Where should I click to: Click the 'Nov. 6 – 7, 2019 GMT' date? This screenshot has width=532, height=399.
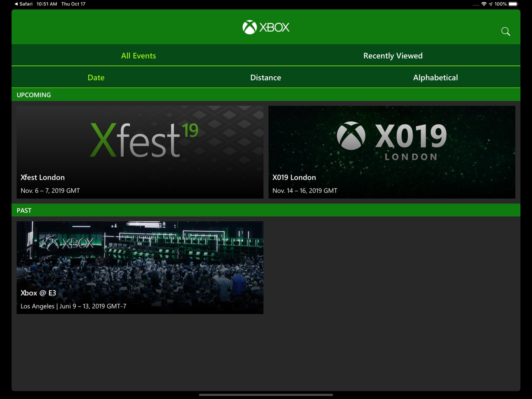point(50,191)
